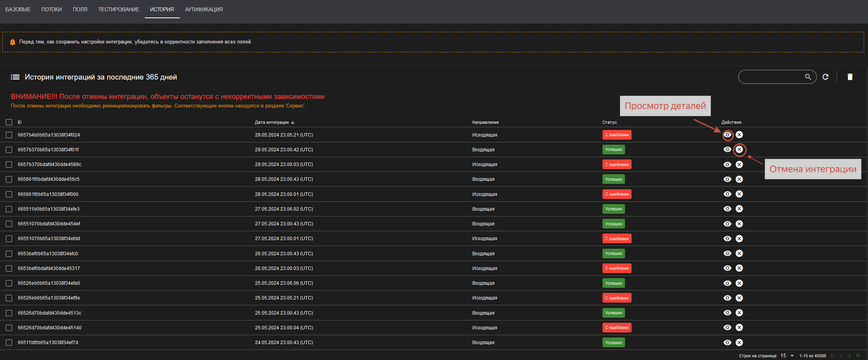
Task: Select the ИСТОРИЯ tab
Action: [162, 9]
